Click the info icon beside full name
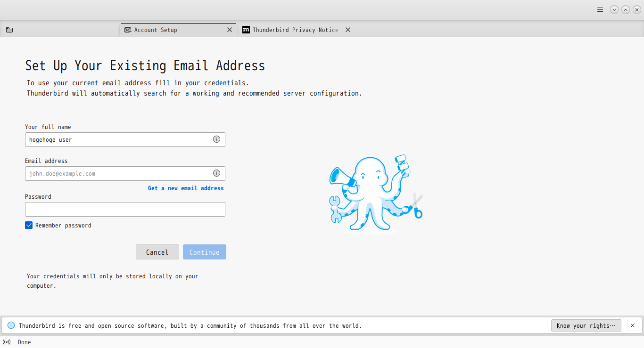Screen dimensions: 644x348 point(216,139)
